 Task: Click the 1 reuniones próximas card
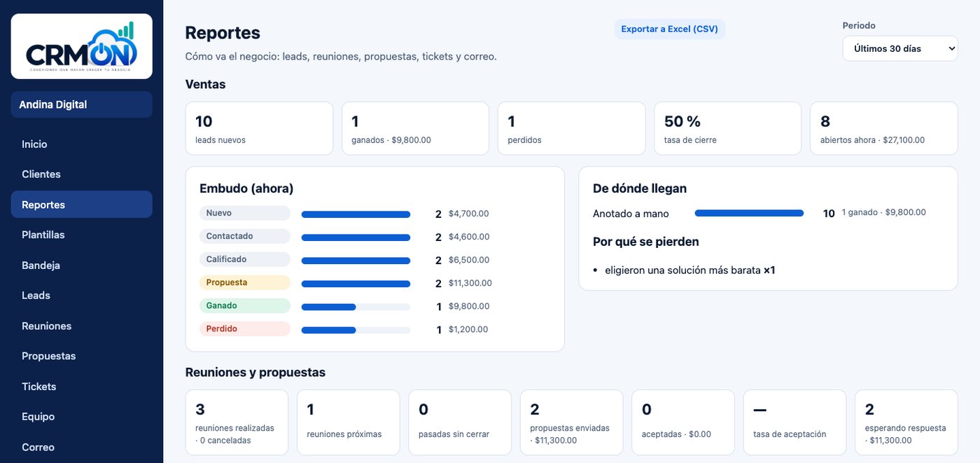coord(348,422)
